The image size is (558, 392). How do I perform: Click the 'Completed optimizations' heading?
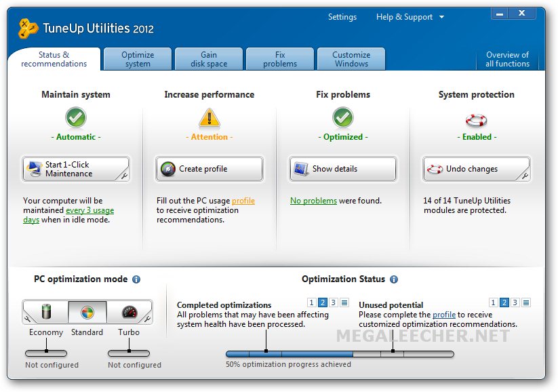(224, 305)
